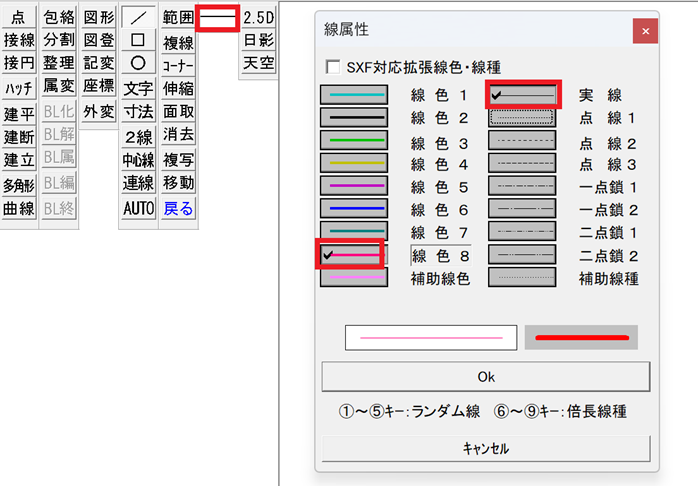Select 二点鎖 1 chain line type
Screen dimensions: 698x486
coord(522,231)
